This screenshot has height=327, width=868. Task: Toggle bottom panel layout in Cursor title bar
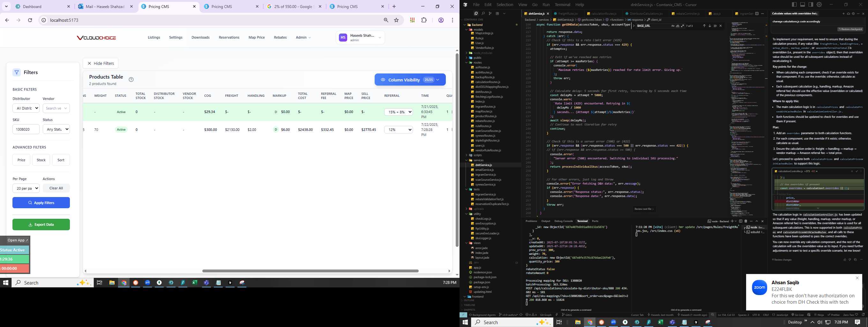[x=803, y=4]
